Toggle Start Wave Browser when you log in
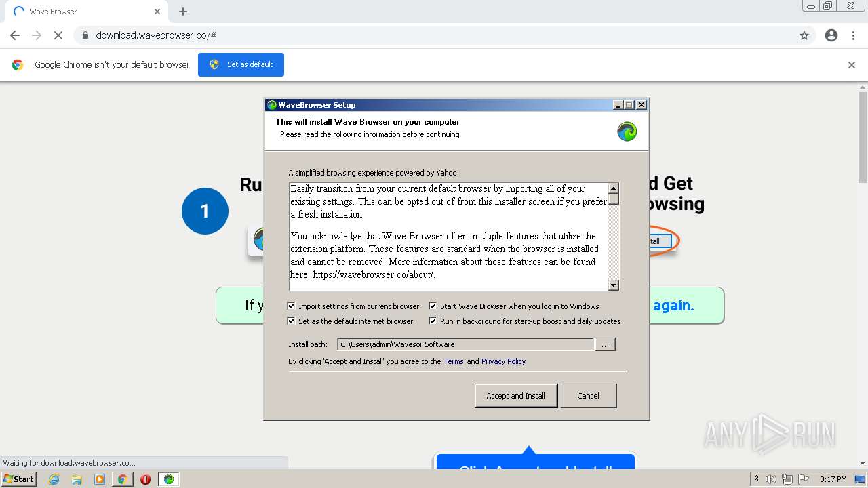Screen dimensions: 868x488 (x=433, y=306)
